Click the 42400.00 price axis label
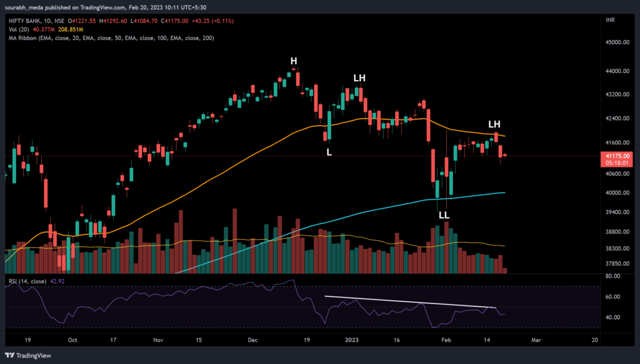 point(617,119)
